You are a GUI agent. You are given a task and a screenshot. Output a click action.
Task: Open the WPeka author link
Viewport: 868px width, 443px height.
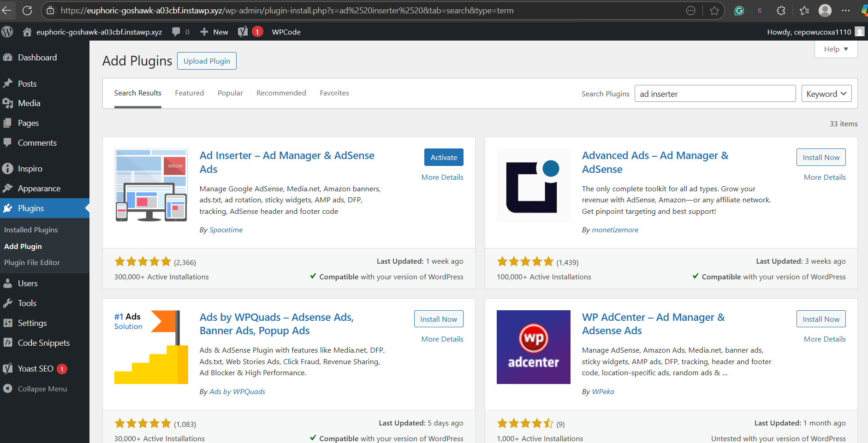coord(603,392)
